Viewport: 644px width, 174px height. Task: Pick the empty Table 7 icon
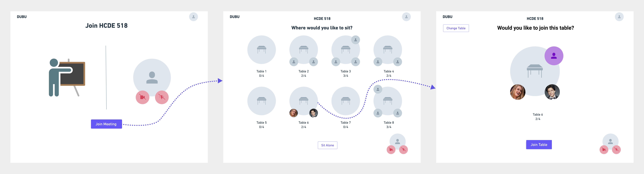pyautogui.click(x=346, y=101)
